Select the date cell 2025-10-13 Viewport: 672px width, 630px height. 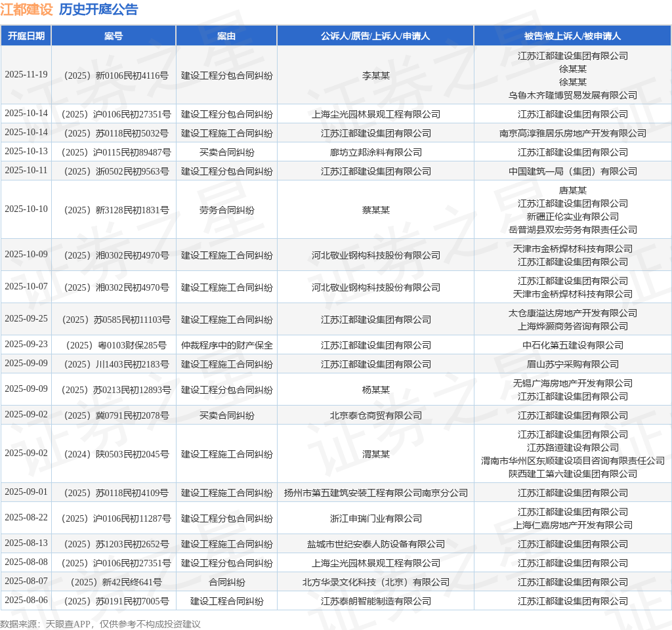click(x=26, y=152)
